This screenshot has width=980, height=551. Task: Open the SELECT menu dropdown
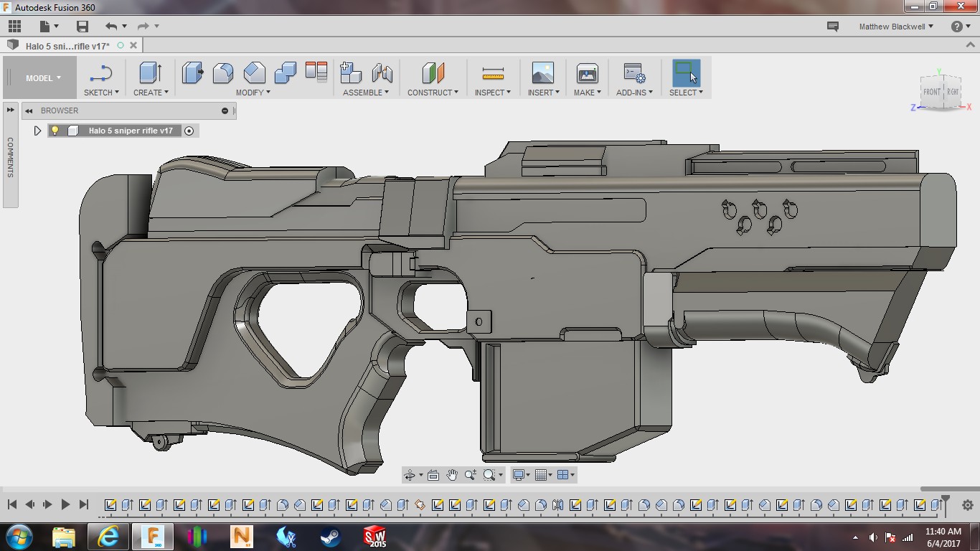[x=686, y=93]
